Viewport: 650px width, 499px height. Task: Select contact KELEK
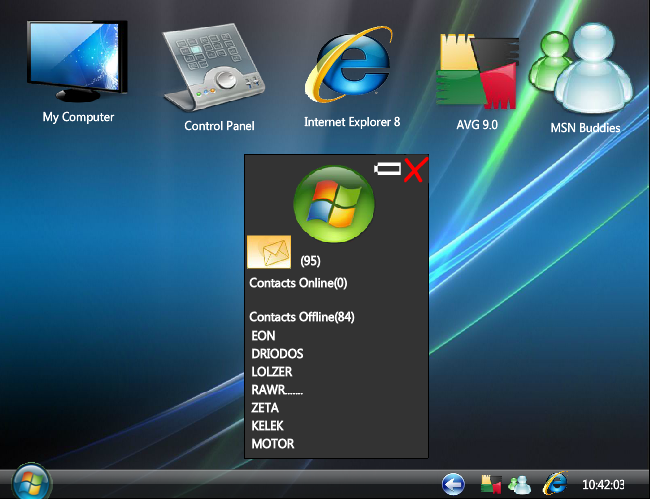[x=267, y=426]
